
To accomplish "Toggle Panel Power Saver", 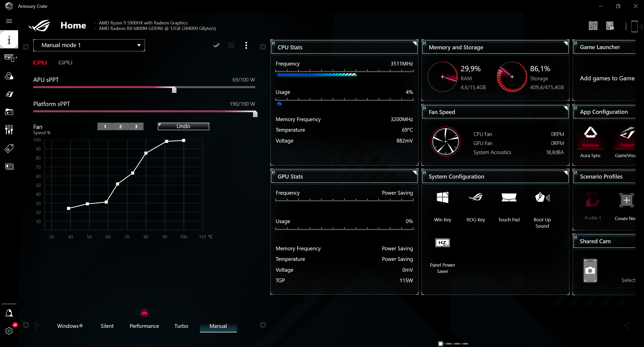I will [x=442, y=243].
